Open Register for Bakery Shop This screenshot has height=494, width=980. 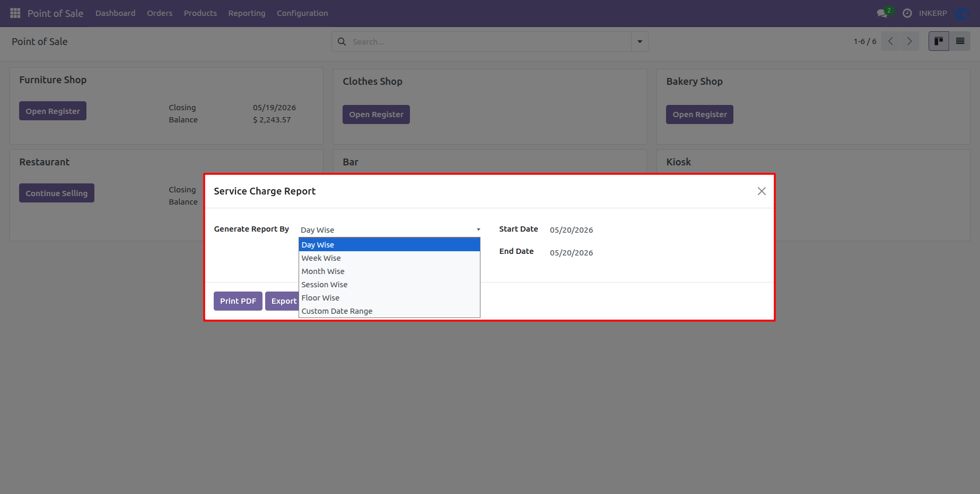699,114
